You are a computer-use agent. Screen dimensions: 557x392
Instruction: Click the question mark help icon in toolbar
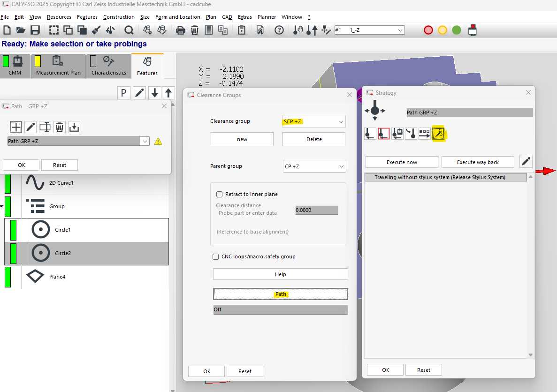point(279,30)
